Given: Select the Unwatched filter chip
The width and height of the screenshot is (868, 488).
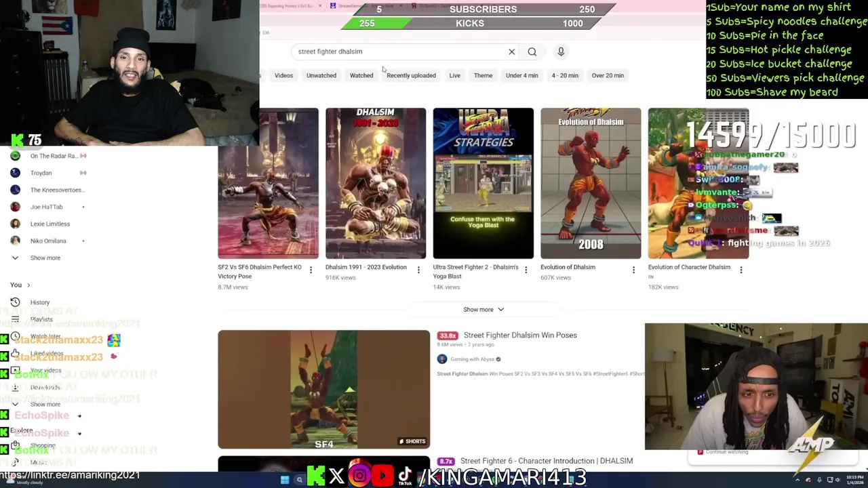Looking at the screenshot, I should pos(321,75).
